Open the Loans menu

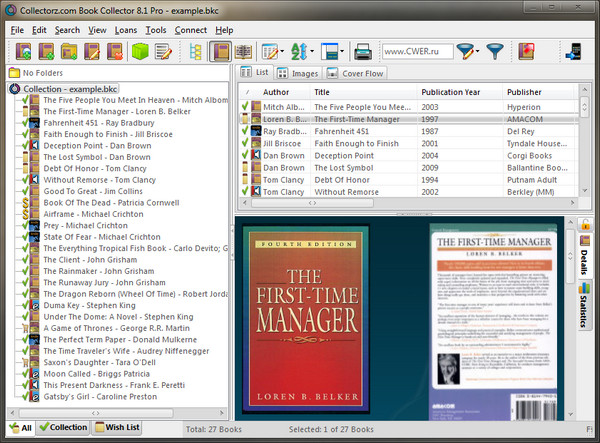pyautogui.click(x=125, y=30)
